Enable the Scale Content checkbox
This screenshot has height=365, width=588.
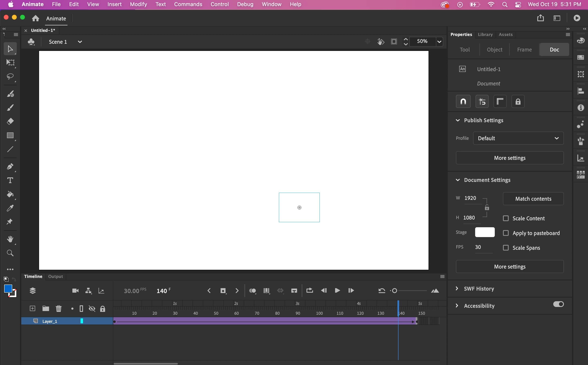coord(506,218)
